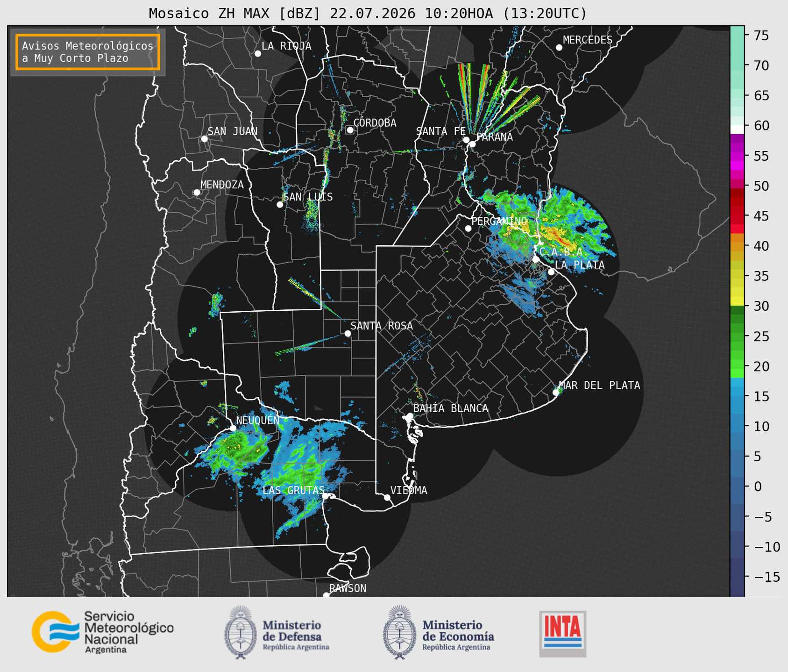Click the La Rioja city label
This screenshot has width=788, height=672.
click(x=286, y=46)
